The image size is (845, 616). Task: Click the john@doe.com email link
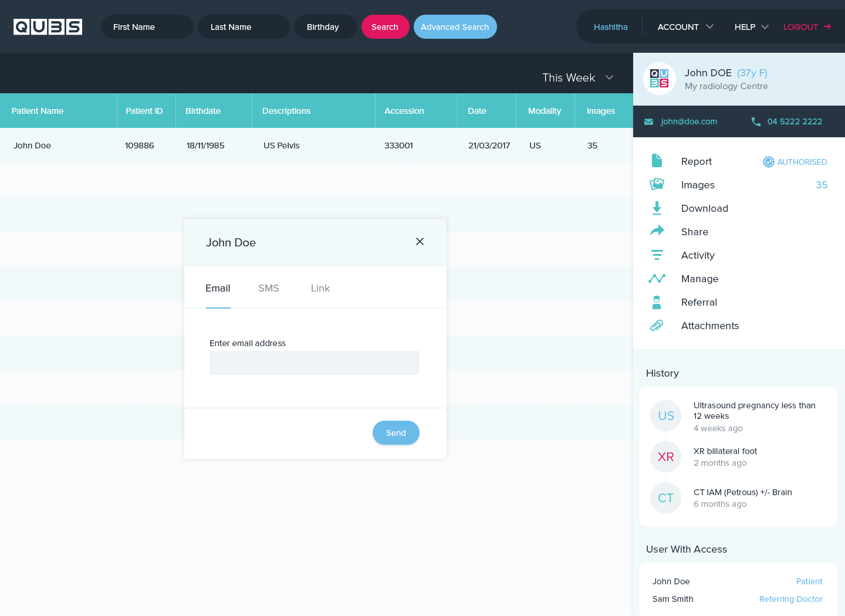(688, 121)
